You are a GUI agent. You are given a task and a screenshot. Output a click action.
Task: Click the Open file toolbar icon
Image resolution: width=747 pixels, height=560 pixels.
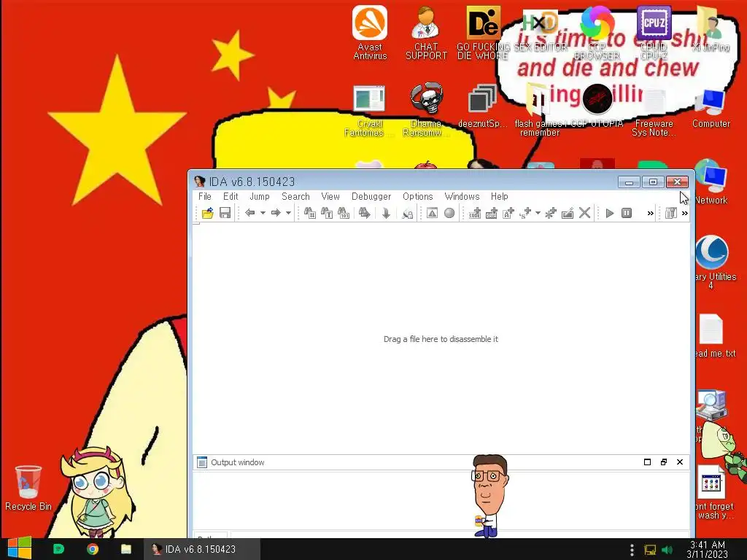pyautogui.click(x=208, y=213)
